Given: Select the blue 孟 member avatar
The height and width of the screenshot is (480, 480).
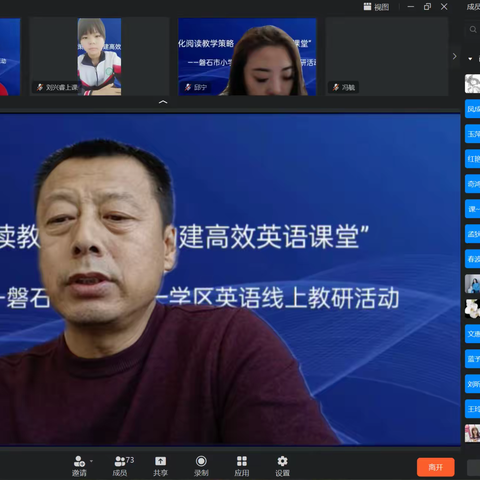Looking at the screenshot, I should coord(472,234).
